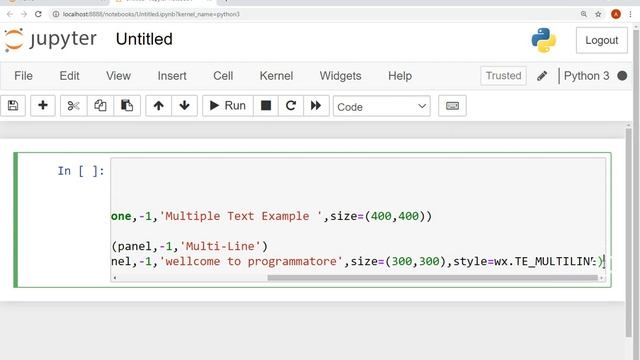Click the Logout button
The image size is (640, 360).
(x=602, y=40)
